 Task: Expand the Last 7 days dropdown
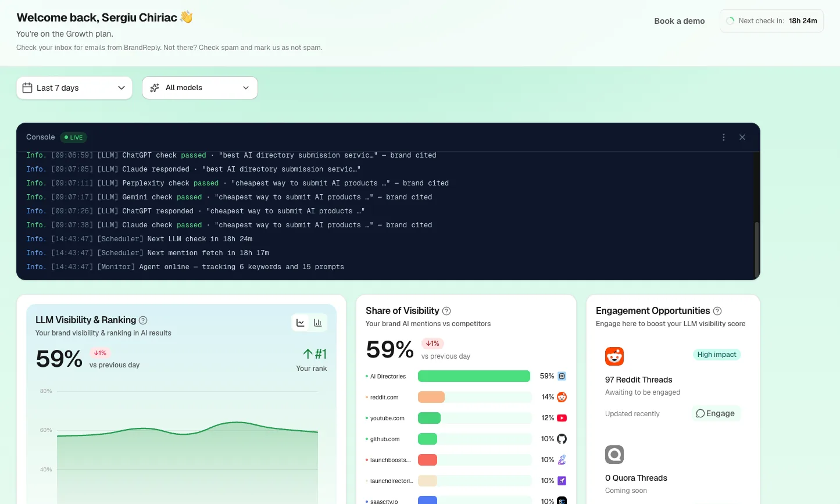pos(74,88)
